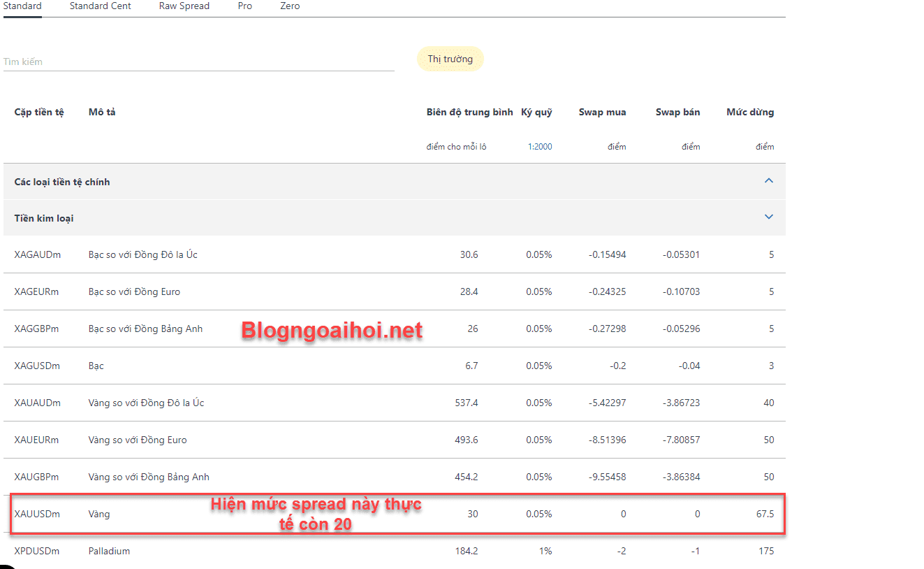Click the Mức dừng column header
Screen dimensions: 924x569
tap(750, 112)
